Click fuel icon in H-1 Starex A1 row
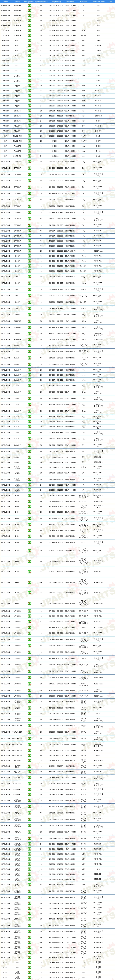 [x=29, y=81]
